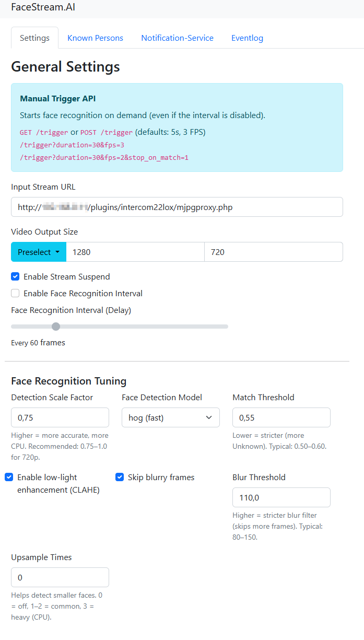The height and width of the screenshot is (640, 364).
Task: Click the 'General Settings' heading
Action: 65,67
